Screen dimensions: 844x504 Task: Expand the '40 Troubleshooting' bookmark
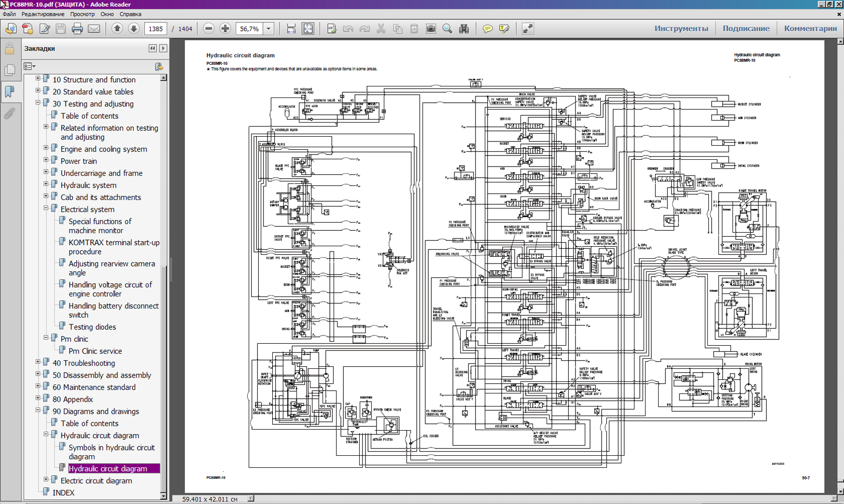click(x=38, y=362)
